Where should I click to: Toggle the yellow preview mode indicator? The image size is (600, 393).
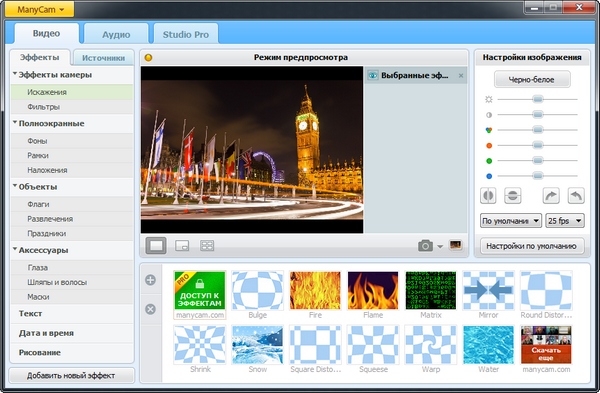pyautogui.click(x=148, y=57)
